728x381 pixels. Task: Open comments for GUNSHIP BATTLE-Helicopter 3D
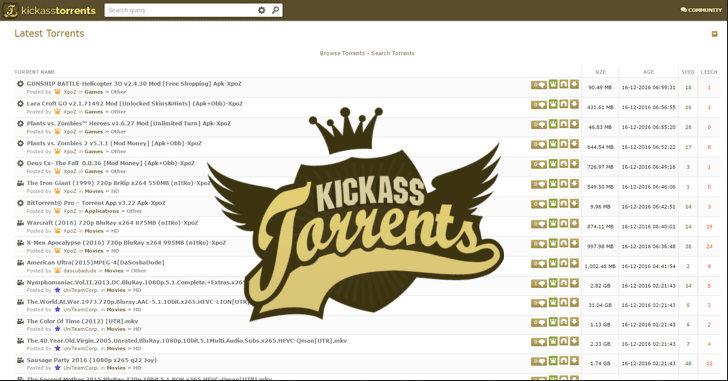[539, 85]
